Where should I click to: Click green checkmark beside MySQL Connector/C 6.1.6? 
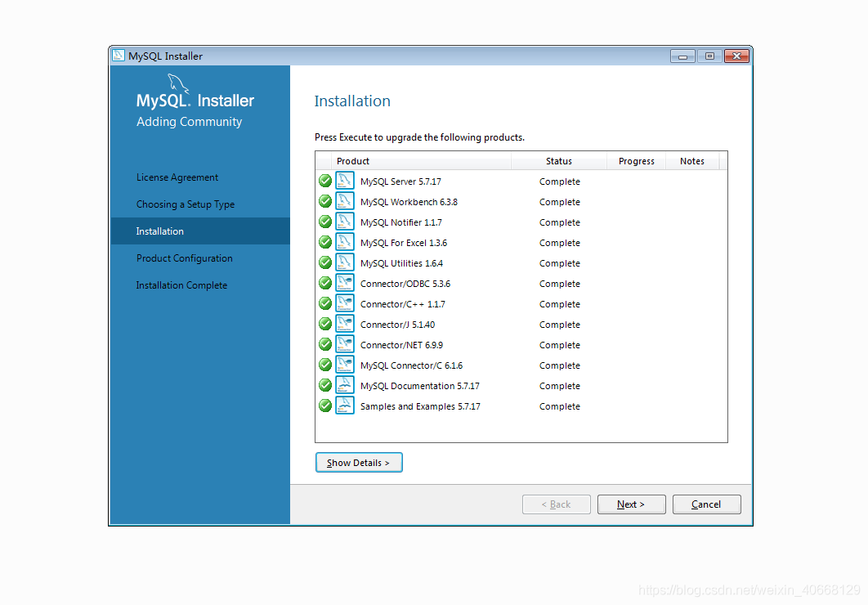click(x=325, y=365)
